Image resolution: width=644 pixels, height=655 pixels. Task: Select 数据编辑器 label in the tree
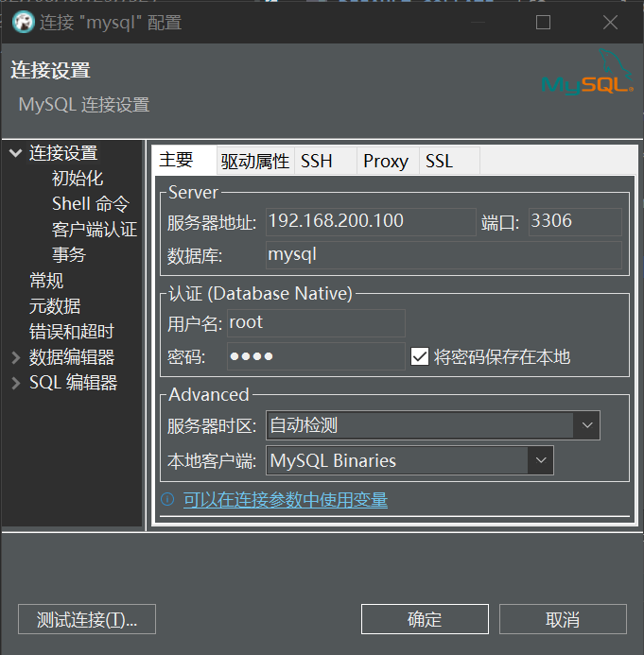[72, 357]
